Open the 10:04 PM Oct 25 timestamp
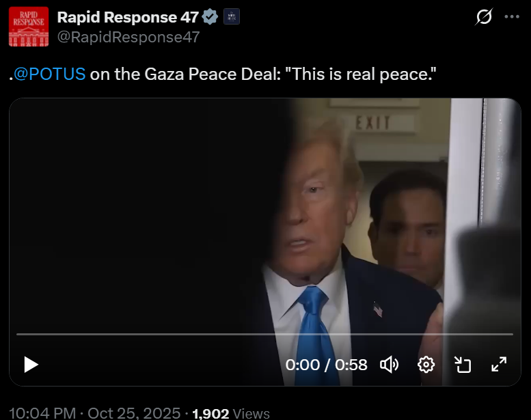Viewport: 531px width, 420px height. tap(95, 413)
